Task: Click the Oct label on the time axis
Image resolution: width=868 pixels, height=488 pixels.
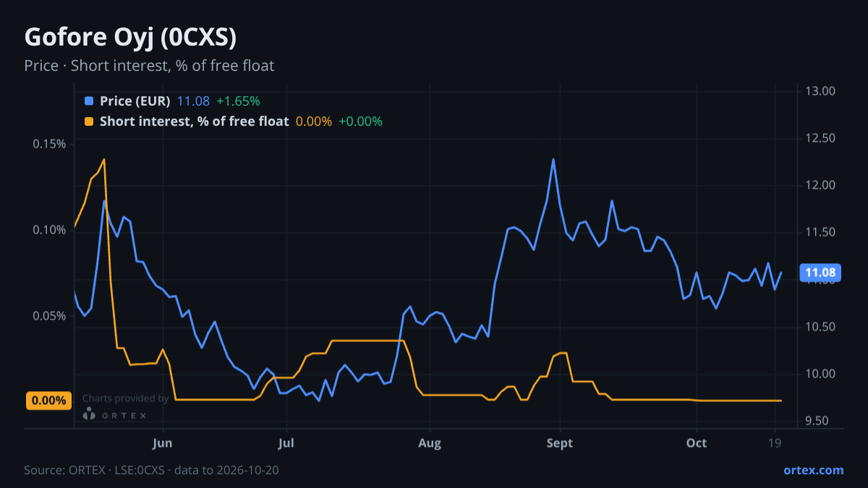Action: point(696,443)
